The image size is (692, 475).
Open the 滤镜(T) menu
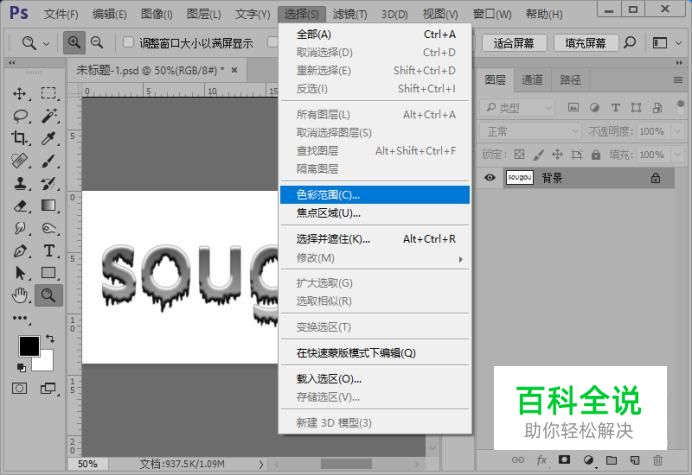pos(350,14)
